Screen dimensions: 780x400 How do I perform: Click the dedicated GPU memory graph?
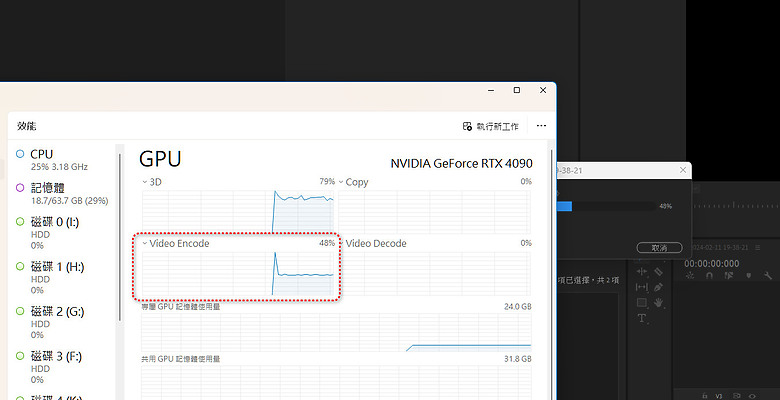pos(336,332)
